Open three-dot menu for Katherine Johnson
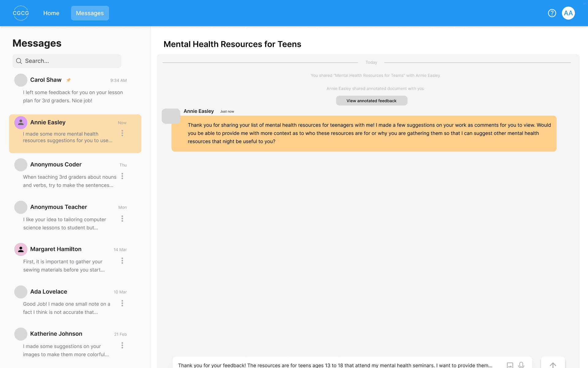This screenshot has width=588, height=368. click(x=122, y=346)
